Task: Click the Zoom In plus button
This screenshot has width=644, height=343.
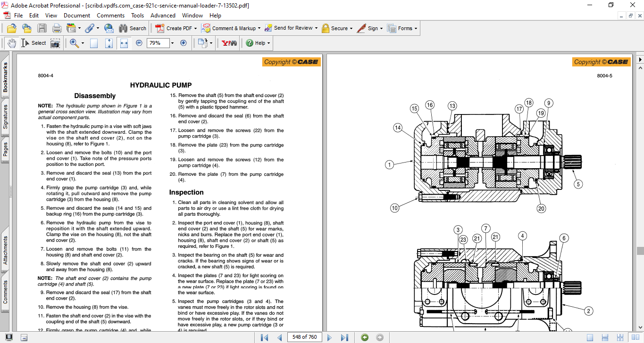Action: point(184,43)
